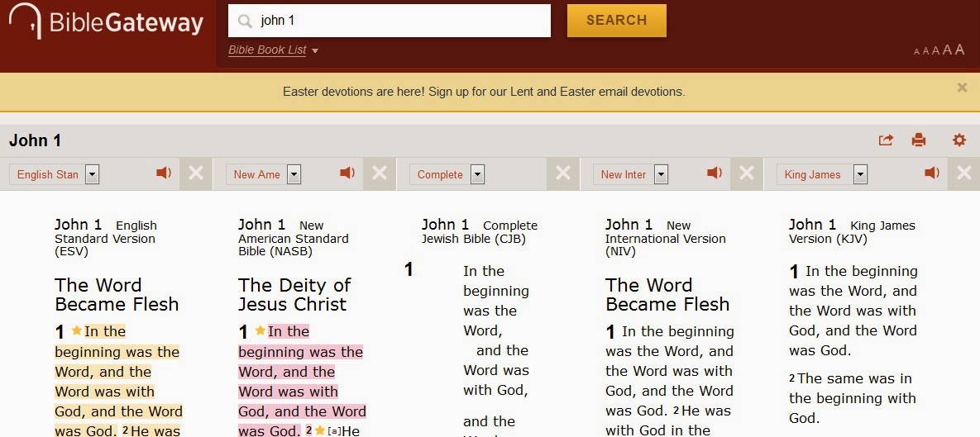Remove the English Standard Version column
The width and height of the screenshot is (980, 437).
(x=196, y=173)
